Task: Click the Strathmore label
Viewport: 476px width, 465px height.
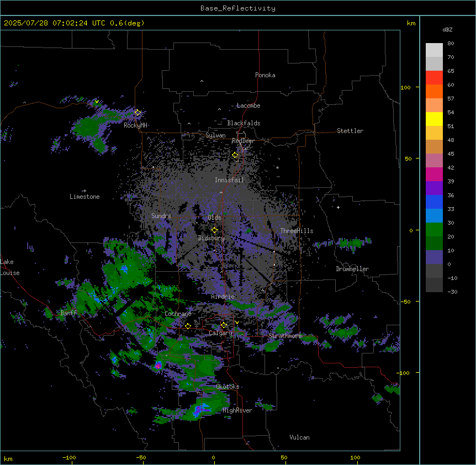Action: click(x=285, y=336)
